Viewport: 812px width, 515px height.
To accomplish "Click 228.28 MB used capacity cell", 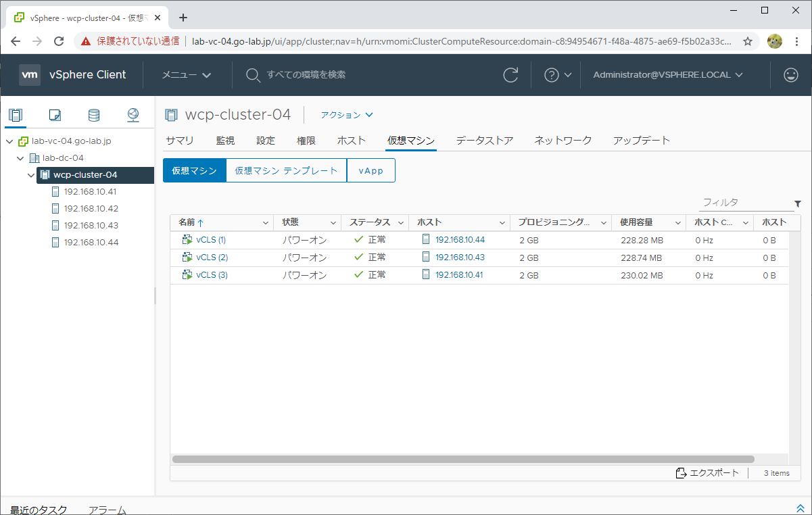I will (x=642, y=239).
